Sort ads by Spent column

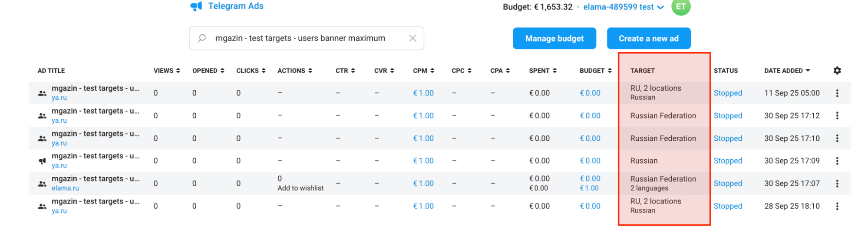coord(542,71)
